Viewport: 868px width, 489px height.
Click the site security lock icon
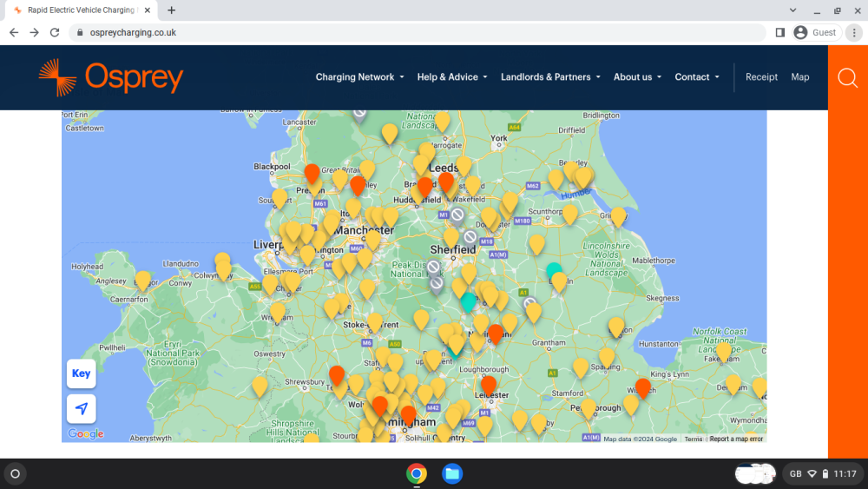pyautogui.click(x=80, y=33)
